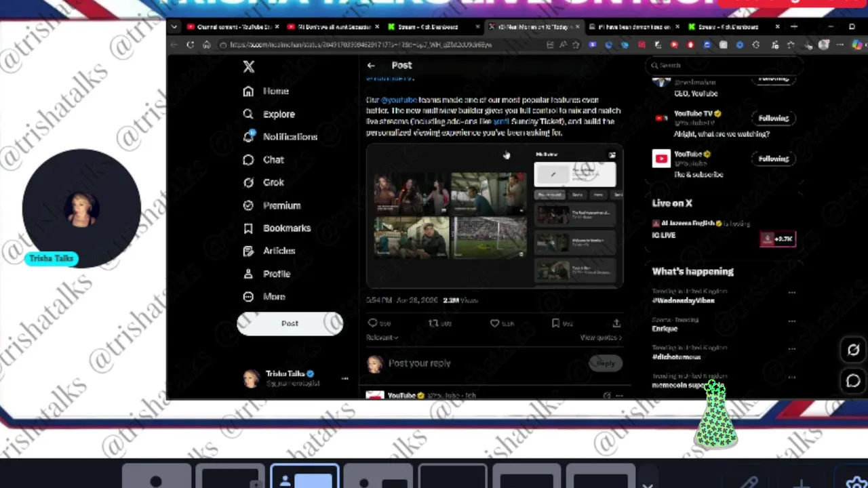Switch to Channel content YouTube Studio tab
868x488 pixels.
click(x=231, y=27)
